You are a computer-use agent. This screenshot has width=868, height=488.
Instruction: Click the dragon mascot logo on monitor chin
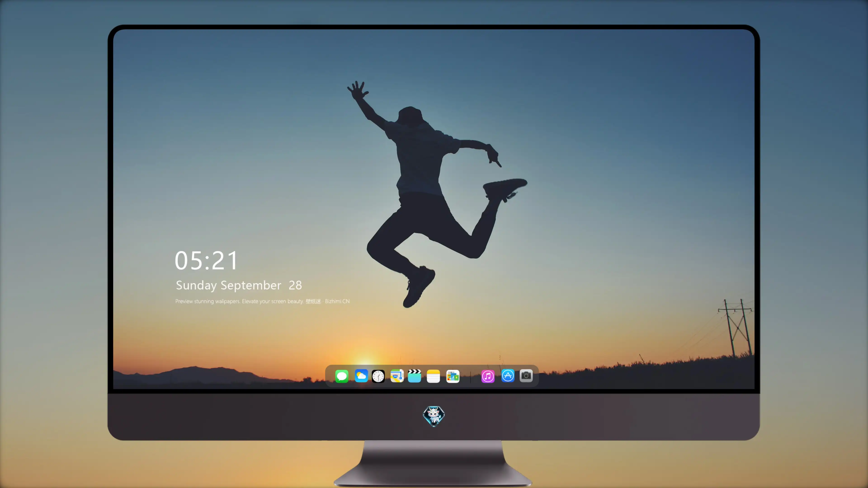434,416
